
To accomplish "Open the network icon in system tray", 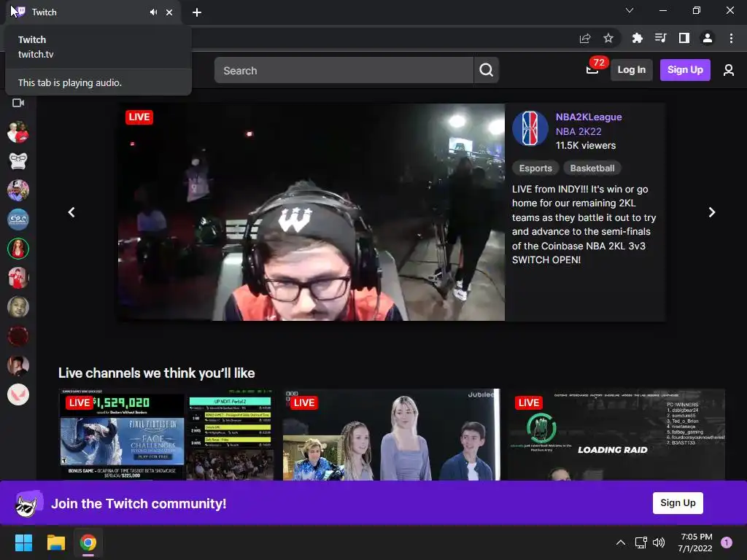I will pos(640,542).
